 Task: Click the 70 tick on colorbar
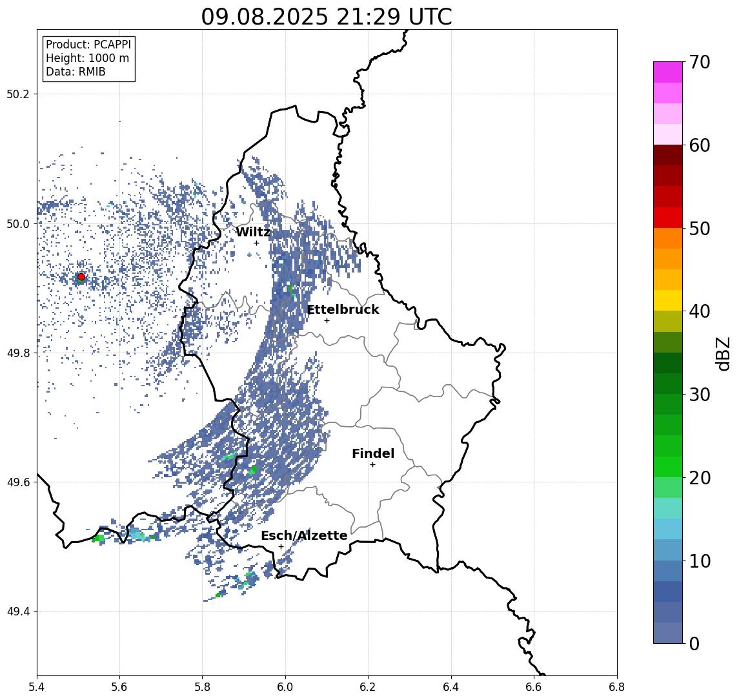699,62
